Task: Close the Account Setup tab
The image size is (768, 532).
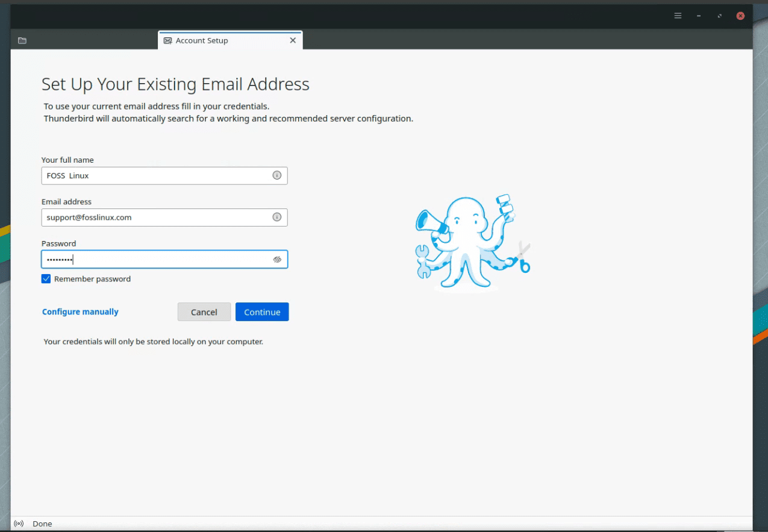Action: tap(293, 40)
